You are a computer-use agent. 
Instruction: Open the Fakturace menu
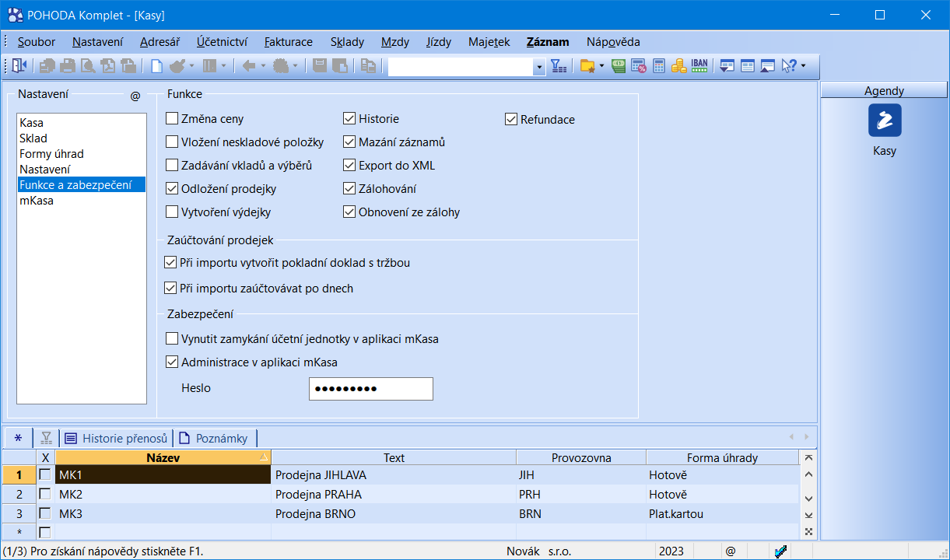(289, 42)
